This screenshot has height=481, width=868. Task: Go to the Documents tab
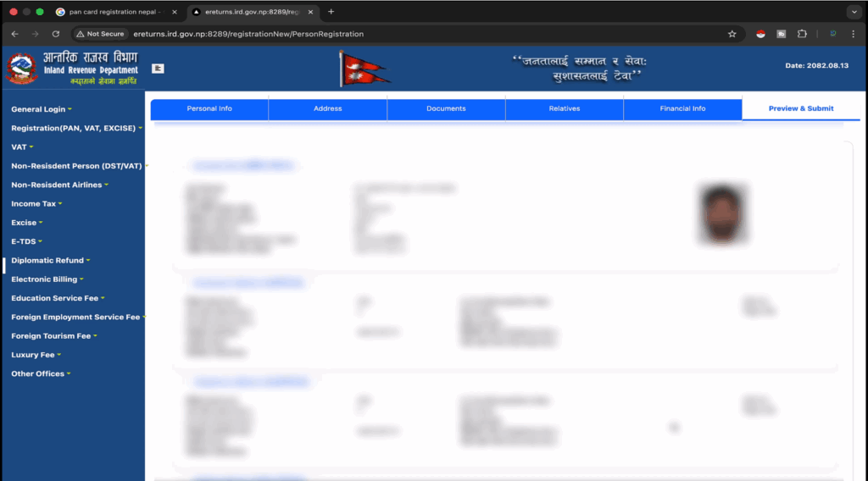(446, 109)
